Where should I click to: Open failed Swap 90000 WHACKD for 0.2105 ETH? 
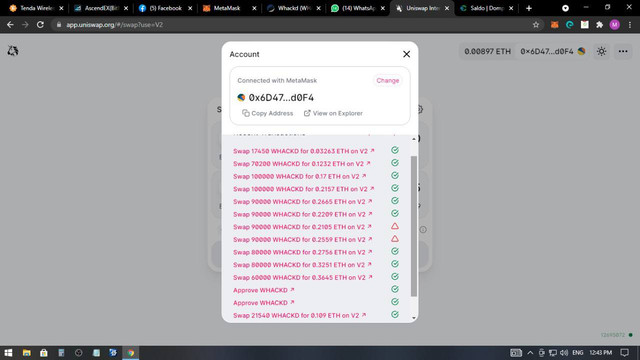coord(302,227)
